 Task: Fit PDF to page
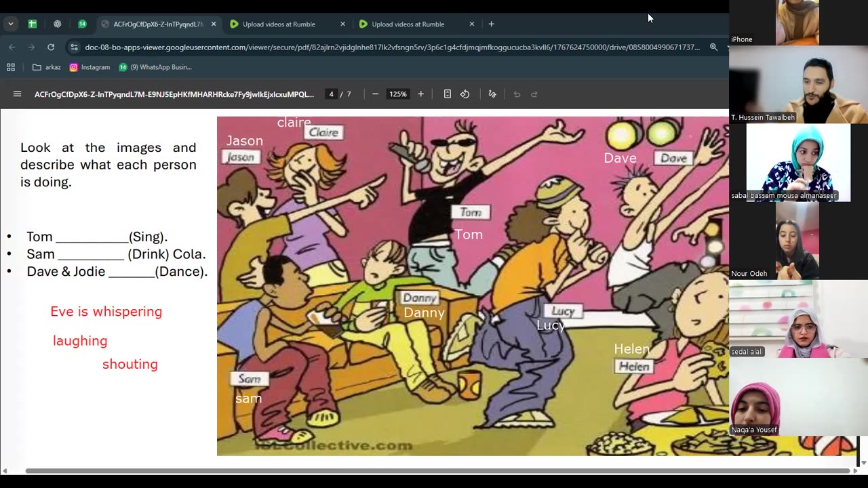pyautogui.click(x=448, y=94)
